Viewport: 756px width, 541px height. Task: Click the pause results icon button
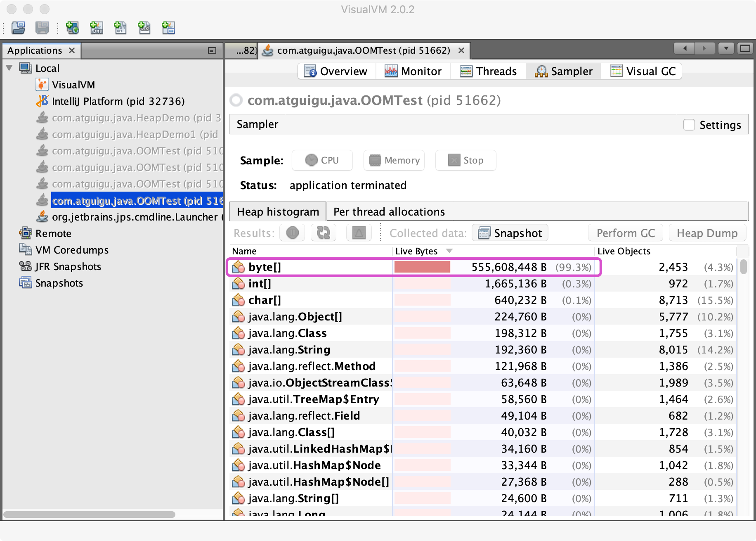coord(292,233)
